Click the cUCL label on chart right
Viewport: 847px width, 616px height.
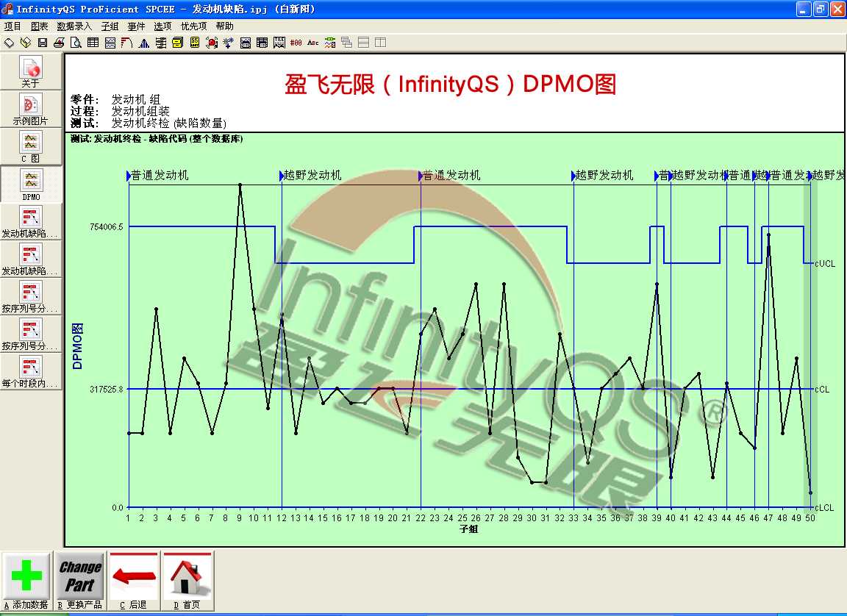pos(825,263)
